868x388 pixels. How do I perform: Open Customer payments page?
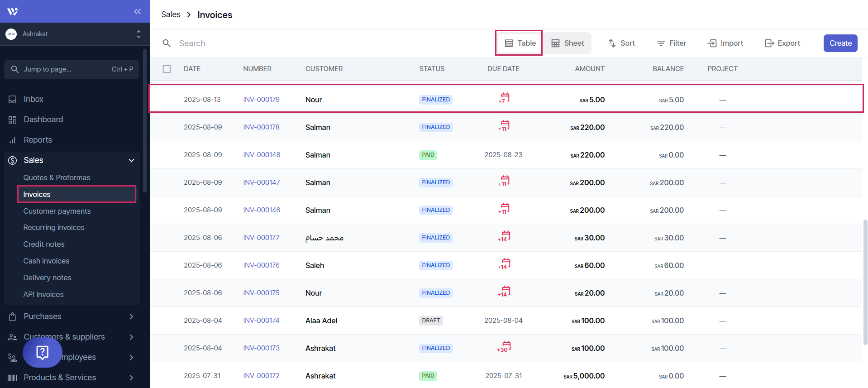(57, 211)
